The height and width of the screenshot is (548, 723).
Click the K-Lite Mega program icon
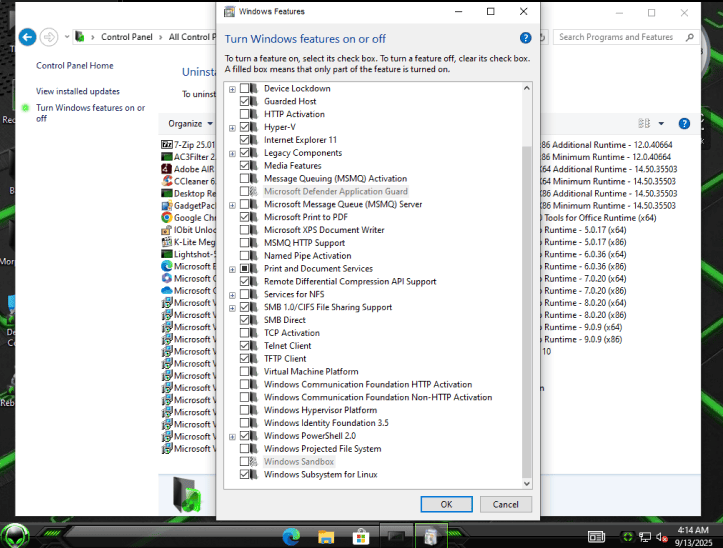(166, 242)
